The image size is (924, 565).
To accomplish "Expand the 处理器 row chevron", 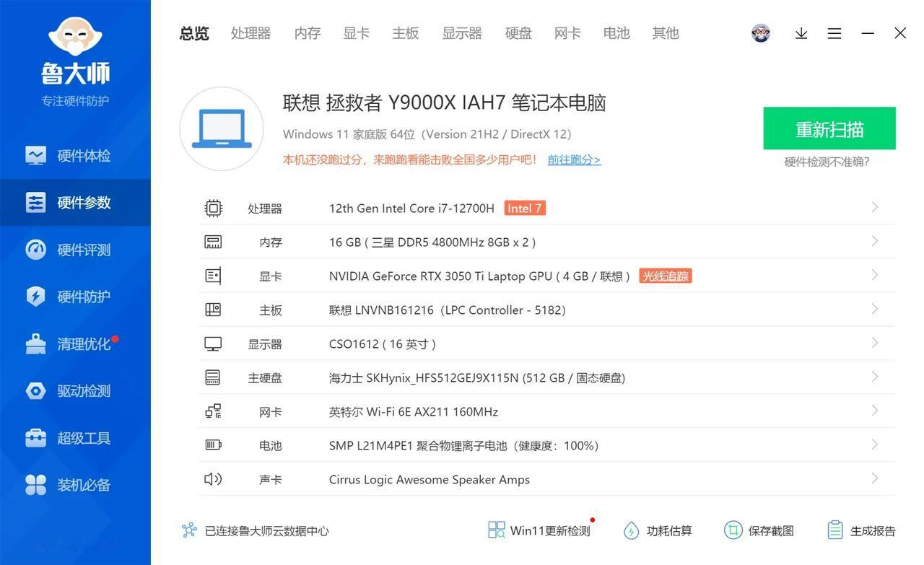I will 874,207.
